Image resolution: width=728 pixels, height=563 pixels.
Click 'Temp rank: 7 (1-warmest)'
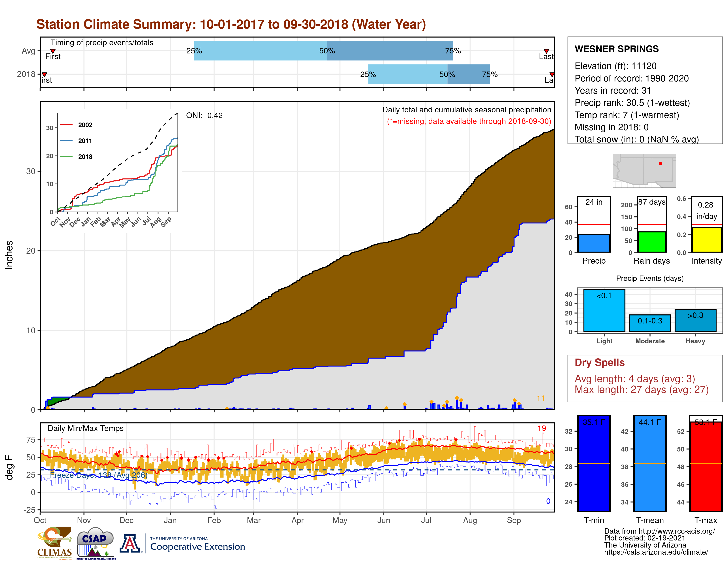click(x=627, y=115)
